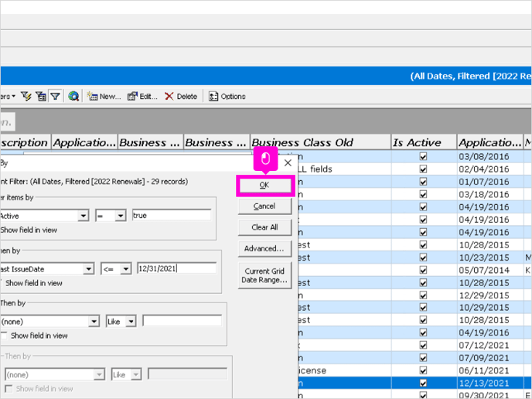Expand the Last IssueDate field dropdown
Screen dimensions: 532x399
(88, 269)
